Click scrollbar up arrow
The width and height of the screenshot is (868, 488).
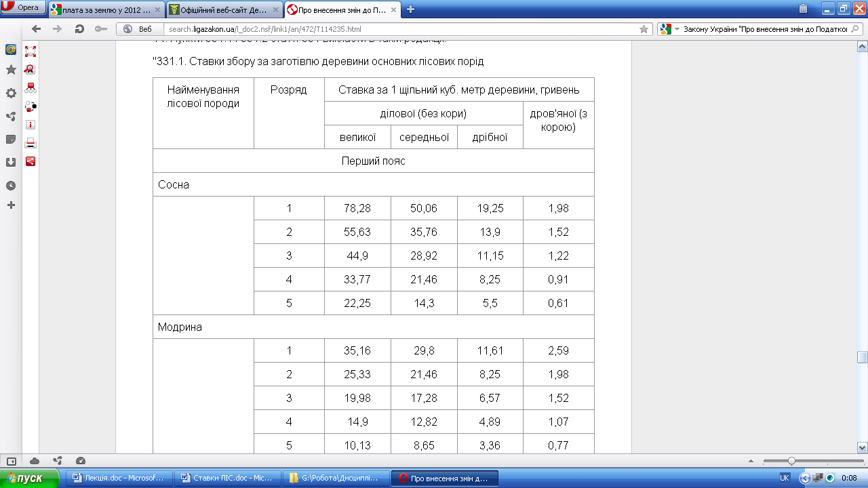point(862,46)
